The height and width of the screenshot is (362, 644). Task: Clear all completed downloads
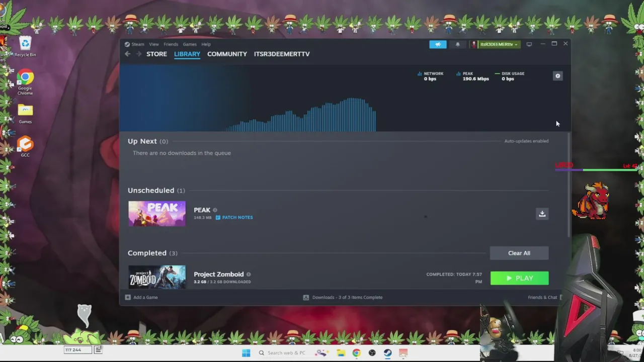[x=519, y=253]
